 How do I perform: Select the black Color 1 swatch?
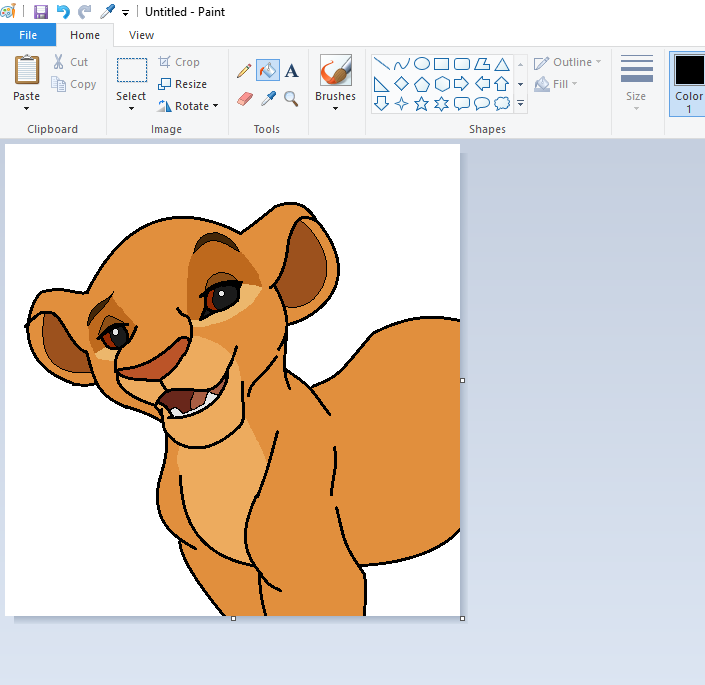tap(688, 70)
